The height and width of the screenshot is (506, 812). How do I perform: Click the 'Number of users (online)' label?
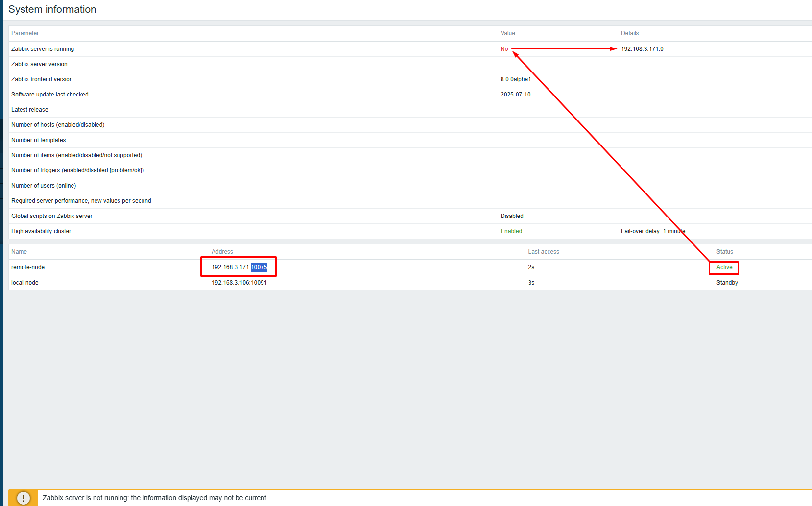(x=44, y=186)
